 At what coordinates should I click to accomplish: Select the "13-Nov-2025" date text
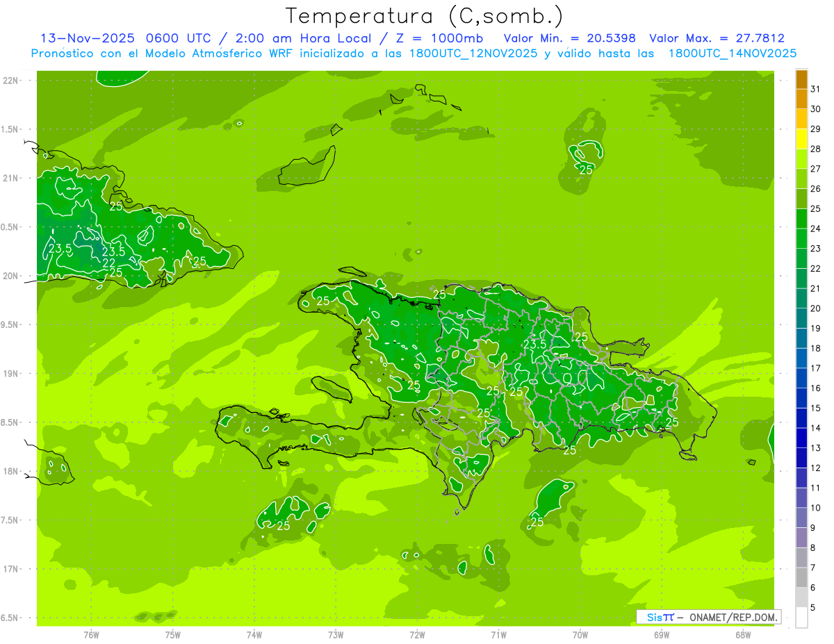[x=87, y=38]
